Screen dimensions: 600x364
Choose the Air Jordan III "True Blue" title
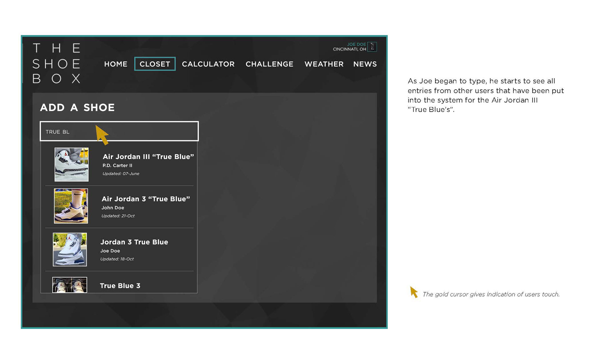click(148, 157)
